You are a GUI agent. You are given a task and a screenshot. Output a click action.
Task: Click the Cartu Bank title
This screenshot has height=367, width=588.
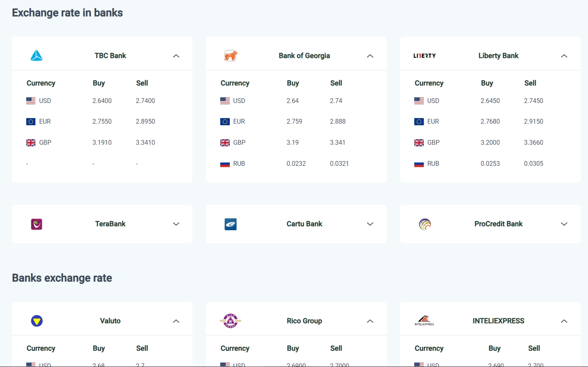pyautogui.click(x=305, y=224)
